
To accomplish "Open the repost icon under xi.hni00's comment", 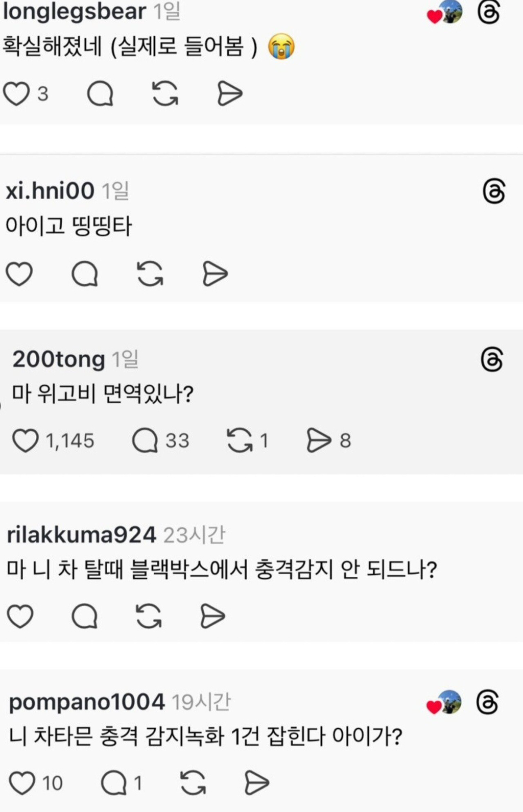I will coord(150,274).
